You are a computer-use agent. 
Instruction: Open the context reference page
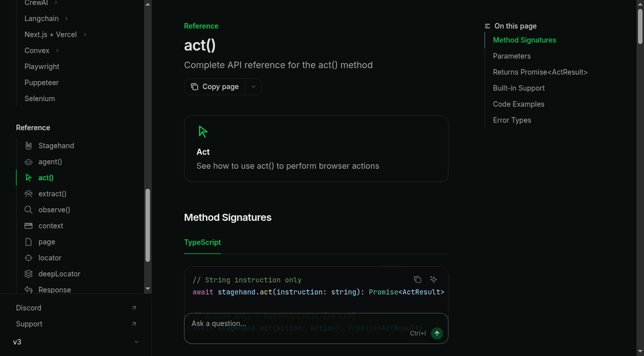click(x=51, y=226)
